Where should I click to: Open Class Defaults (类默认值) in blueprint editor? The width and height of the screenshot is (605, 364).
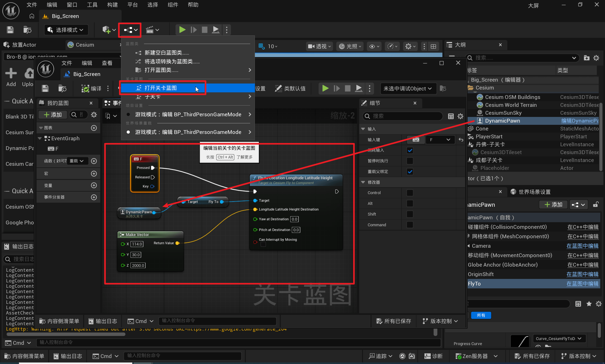290,89
